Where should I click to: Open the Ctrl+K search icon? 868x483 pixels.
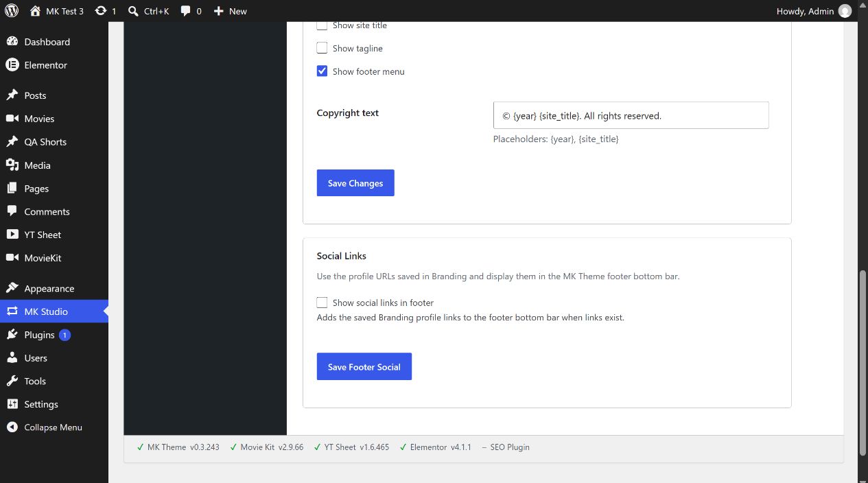[x=133, y=11]
